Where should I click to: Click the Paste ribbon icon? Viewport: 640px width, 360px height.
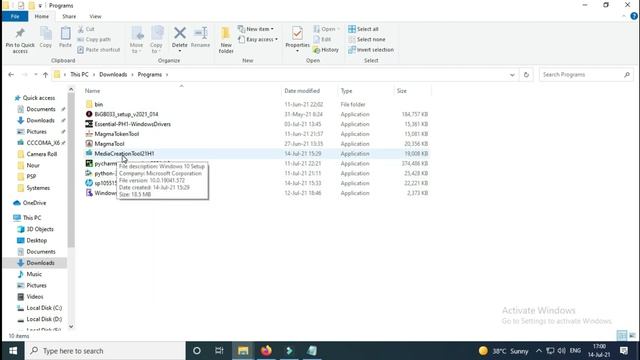pos(65,38)
